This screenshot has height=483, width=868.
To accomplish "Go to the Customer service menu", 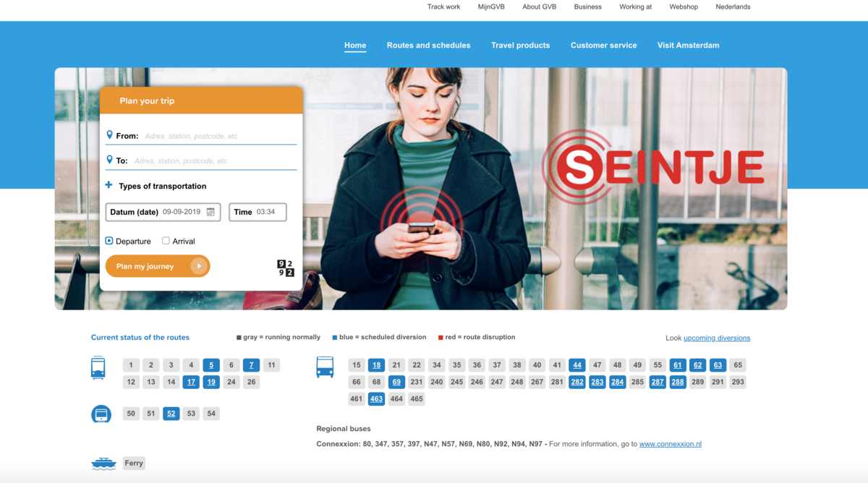I will click(603, 45).
